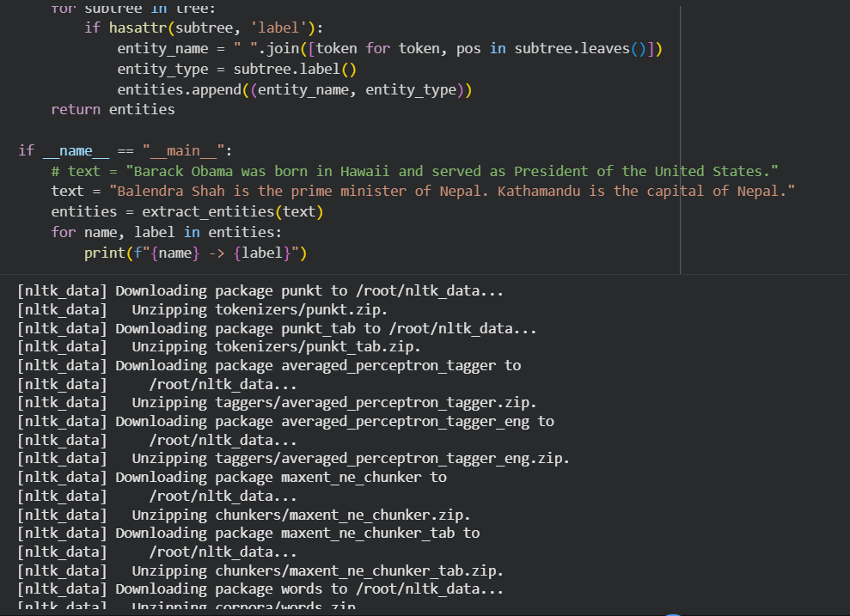The image size is (850, 616).
Task: Click 'Unzipping chunkers/maxent_ne_chunker_tab.zip.' line
Action: tap(260, 571)
